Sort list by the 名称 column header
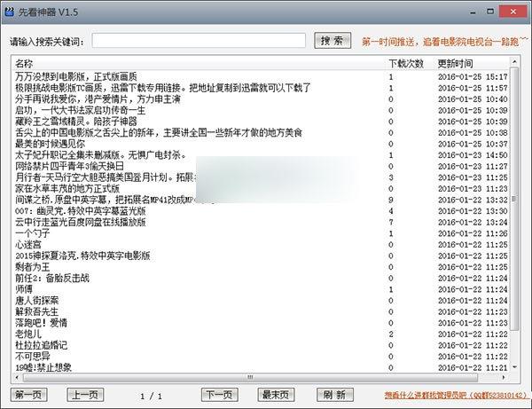Image resolution: width=532 pixels, height=409 pixels. point(25,65)
